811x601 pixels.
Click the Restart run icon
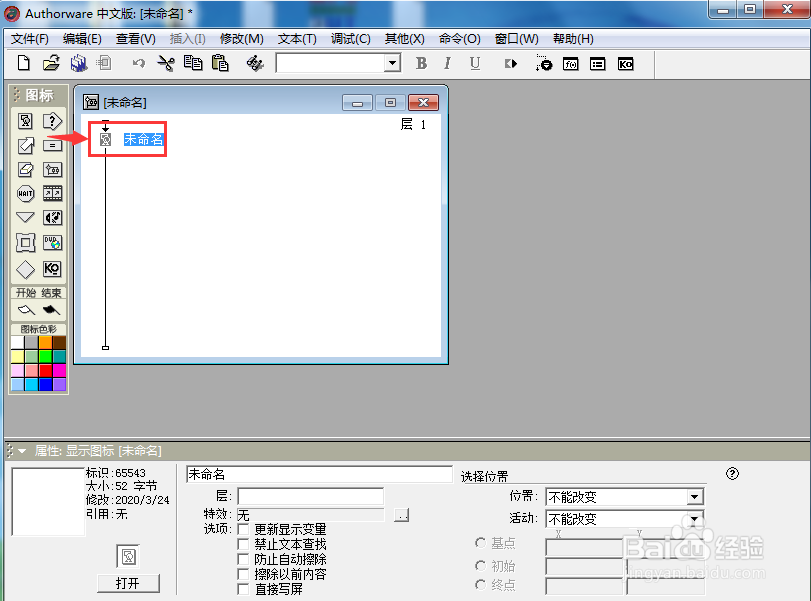[x=510, y=64]
